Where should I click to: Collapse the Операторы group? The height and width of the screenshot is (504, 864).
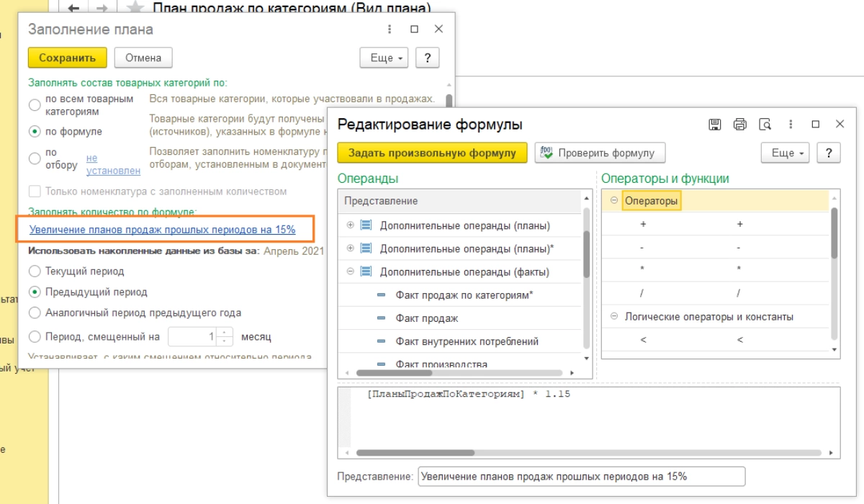[614, 201]
